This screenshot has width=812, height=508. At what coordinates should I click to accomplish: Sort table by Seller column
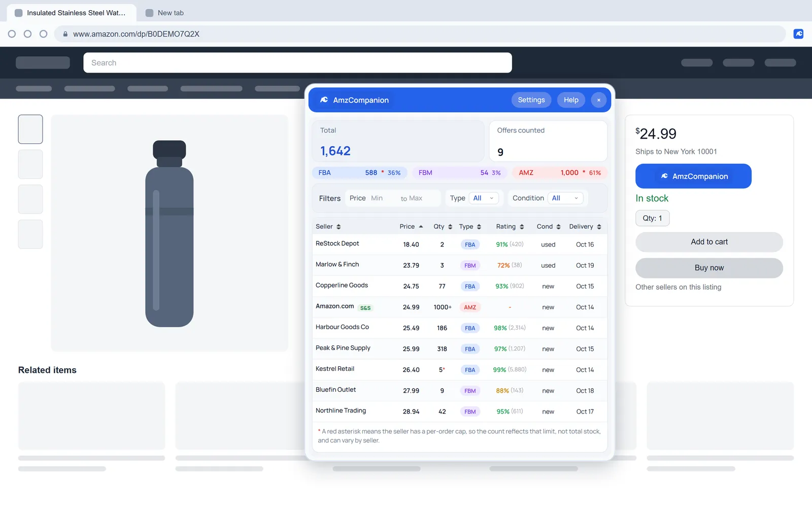click(x=328, y=227)
